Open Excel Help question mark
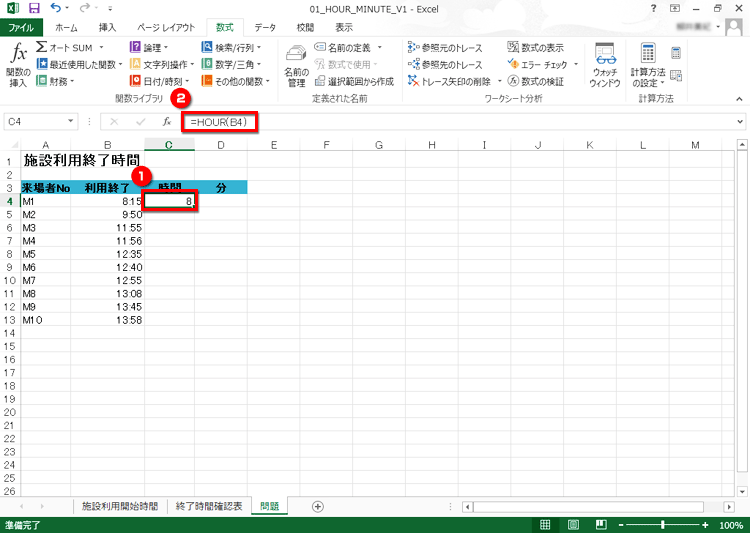 tap(653, 8)
